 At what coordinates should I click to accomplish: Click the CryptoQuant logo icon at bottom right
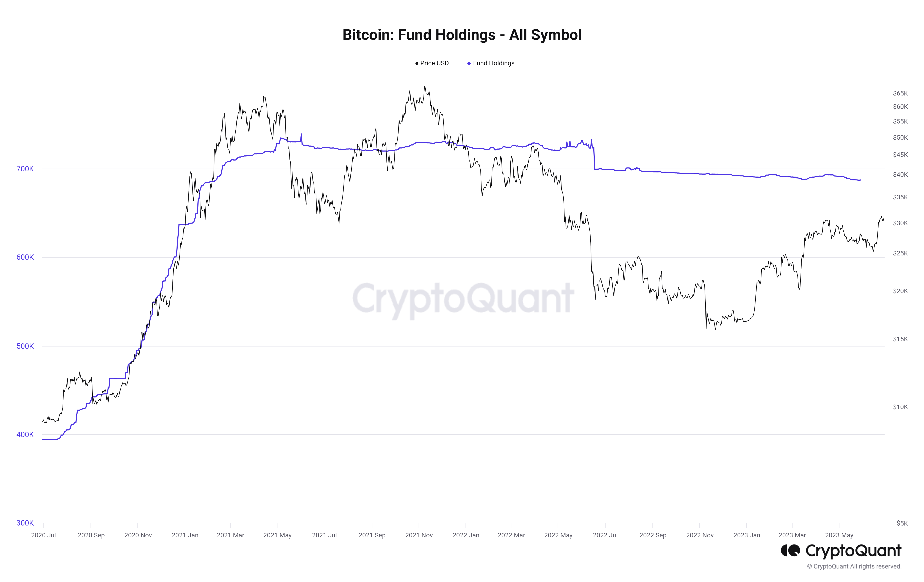pos(790,551)
